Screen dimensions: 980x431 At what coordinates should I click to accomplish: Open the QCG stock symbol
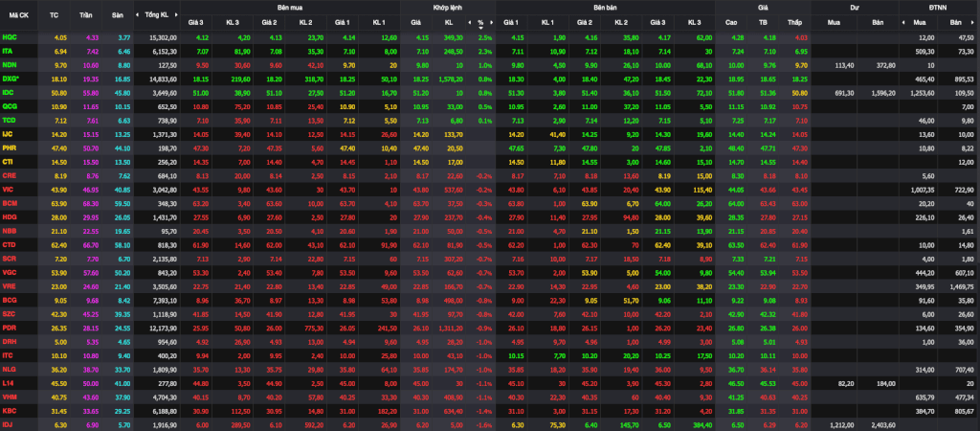10,105
